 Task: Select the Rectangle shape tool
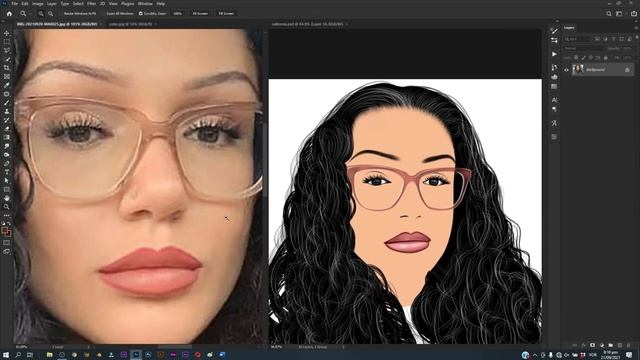(x=7, y=189)
